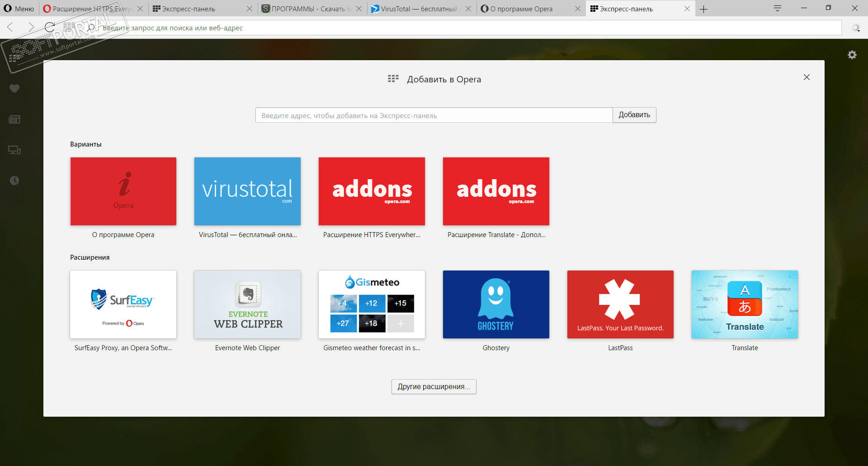The image size is (868, 466).
Task: Select the Translate addons tile
Action: coord(496,191)
